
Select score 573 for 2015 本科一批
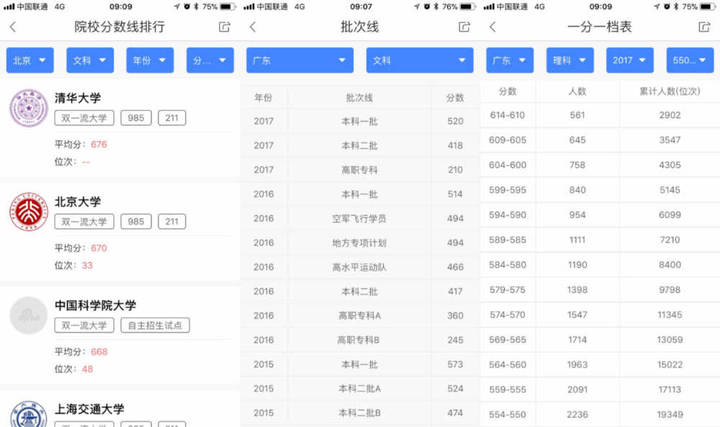[455, 365]
